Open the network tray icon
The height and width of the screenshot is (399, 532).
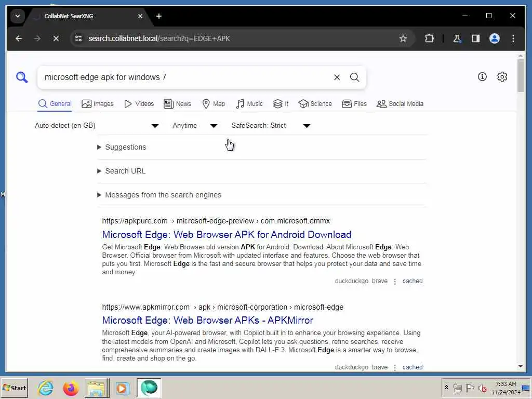click(458, 388)
